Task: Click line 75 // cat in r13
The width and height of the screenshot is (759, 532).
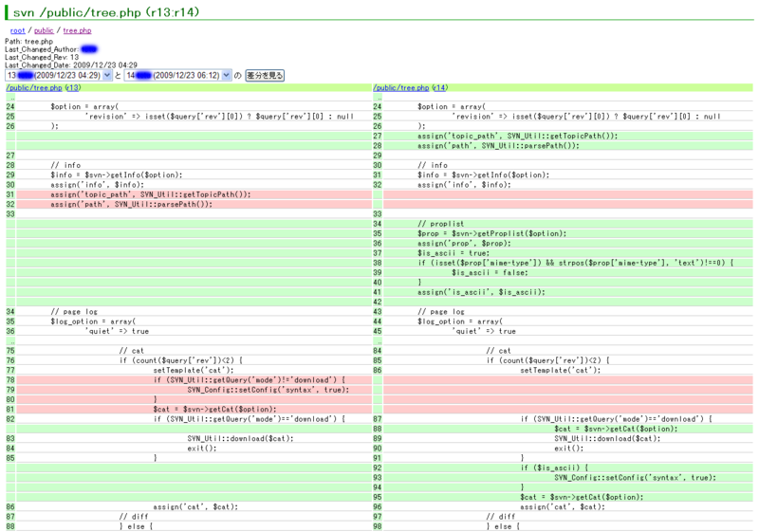Action: pyautogui.click(x=132, y=351)
